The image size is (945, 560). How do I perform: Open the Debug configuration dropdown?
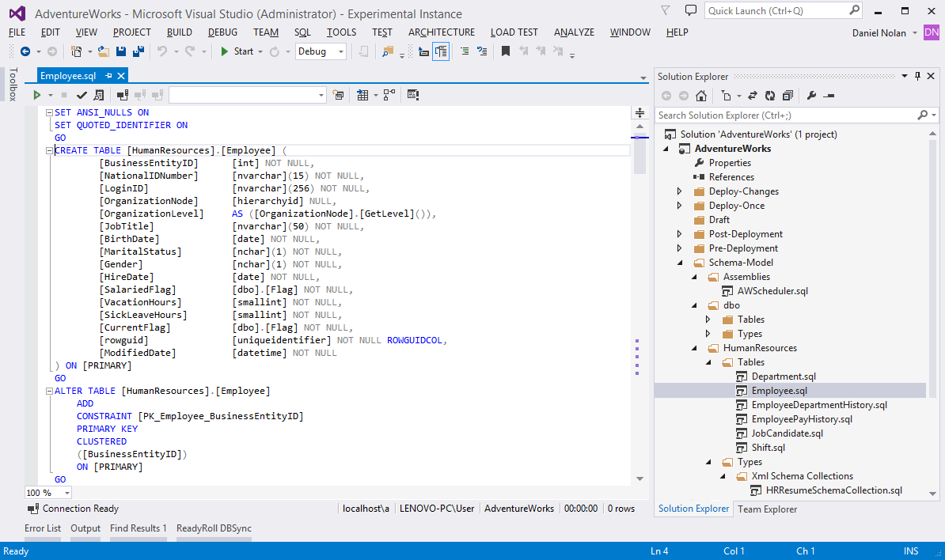point(341,51)
